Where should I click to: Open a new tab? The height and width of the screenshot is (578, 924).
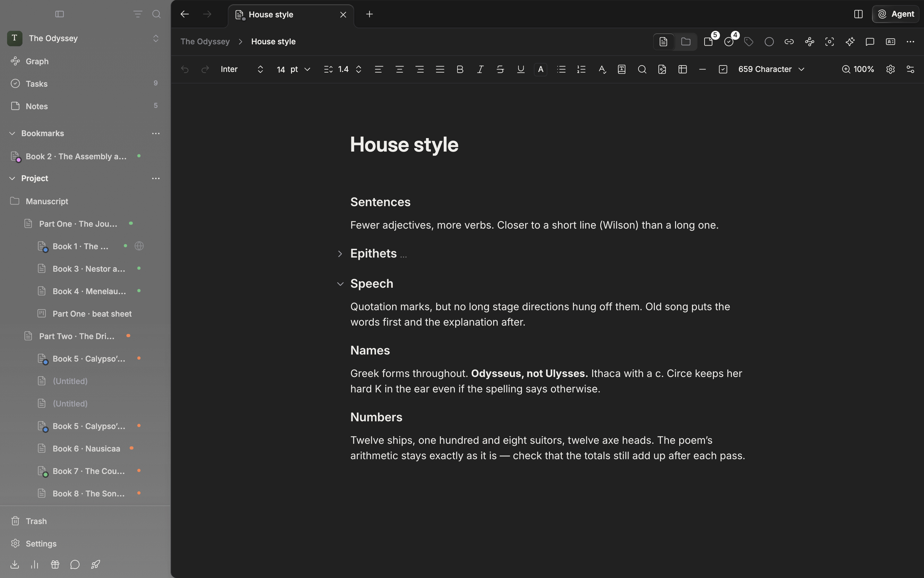369,14
